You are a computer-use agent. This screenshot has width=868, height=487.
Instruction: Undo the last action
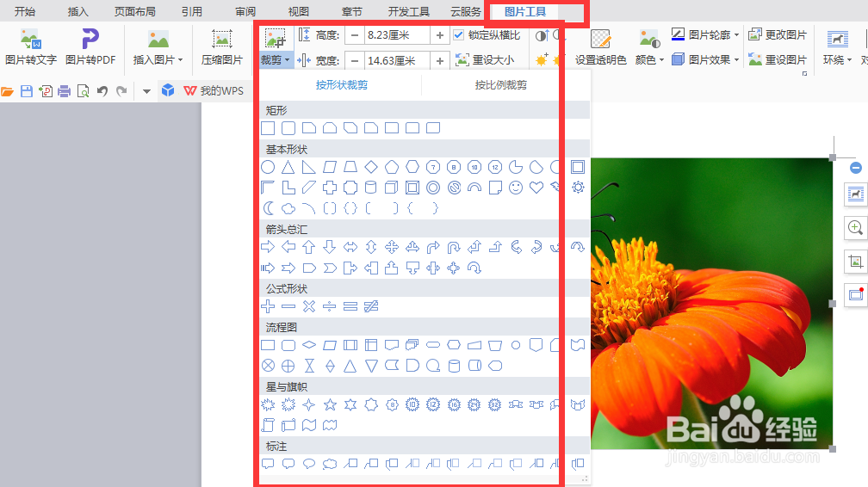(102, 91)
